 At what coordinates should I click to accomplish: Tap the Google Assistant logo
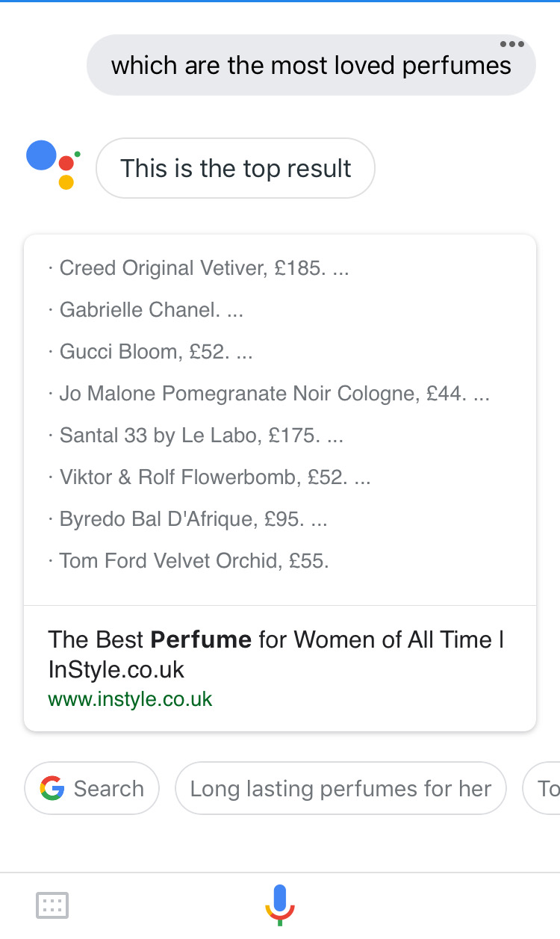53,164
